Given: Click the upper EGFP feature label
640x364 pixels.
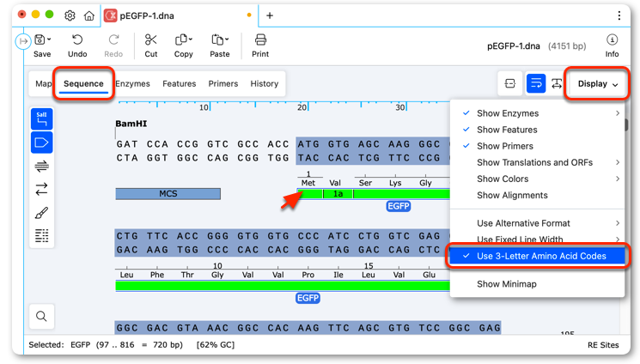Looking at the screenshot, I should pos(399,206).
